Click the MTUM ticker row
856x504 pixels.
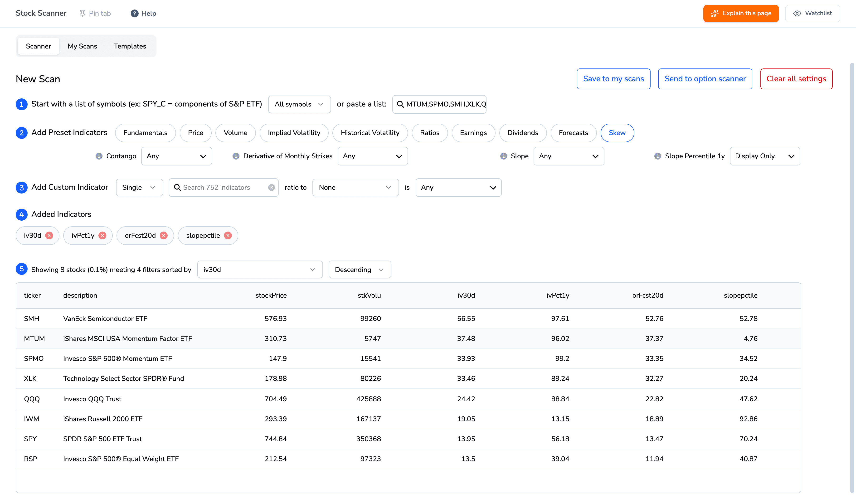(408, 339)
